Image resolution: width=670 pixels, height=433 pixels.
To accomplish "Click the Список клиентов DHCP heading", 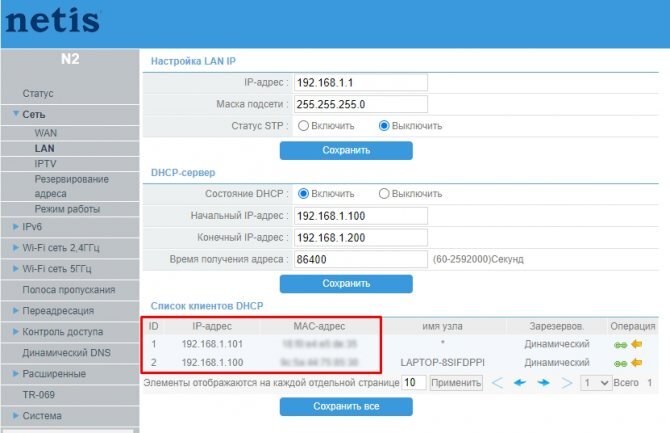I will click(x=207, y=306).
